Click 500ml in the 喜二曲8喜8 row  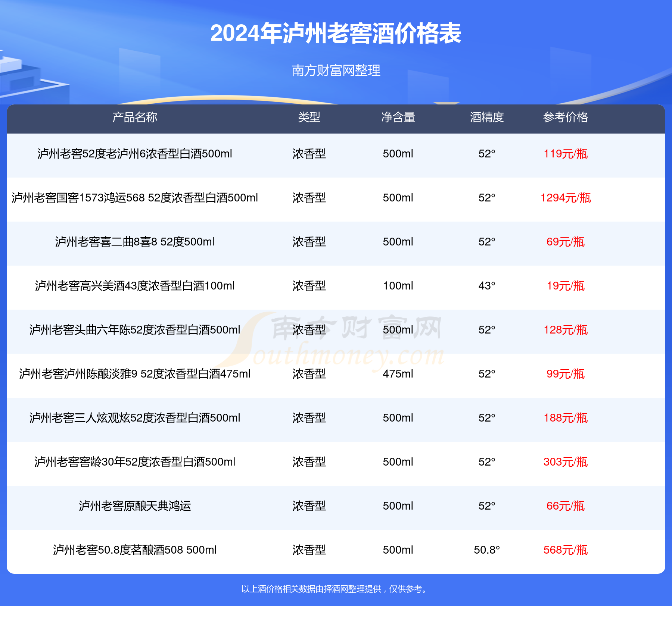[x=398, y=242]
